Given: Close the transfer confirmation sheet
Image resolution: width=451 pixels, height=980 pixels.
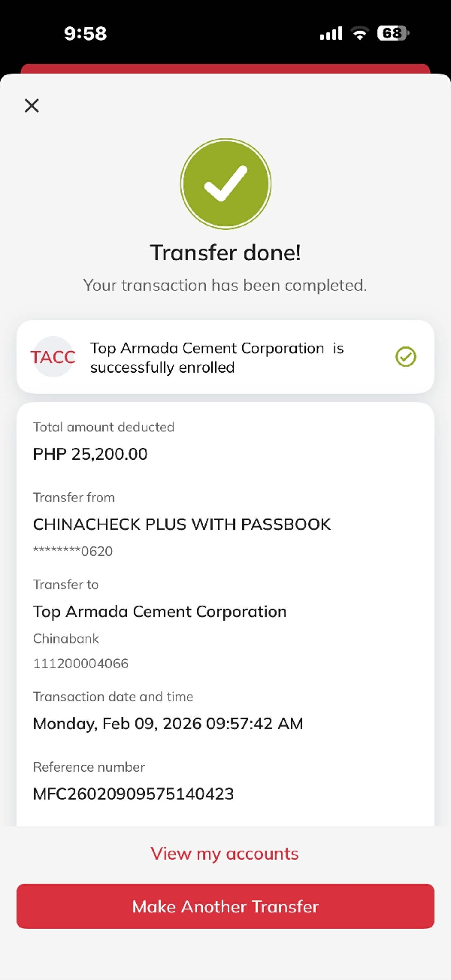Looking at the screenshot, I should [32, 106].
